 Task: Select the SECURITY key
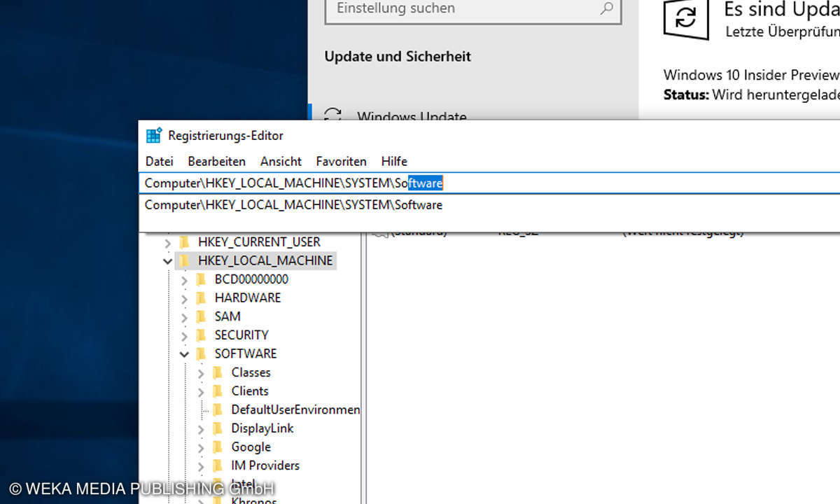241,335
